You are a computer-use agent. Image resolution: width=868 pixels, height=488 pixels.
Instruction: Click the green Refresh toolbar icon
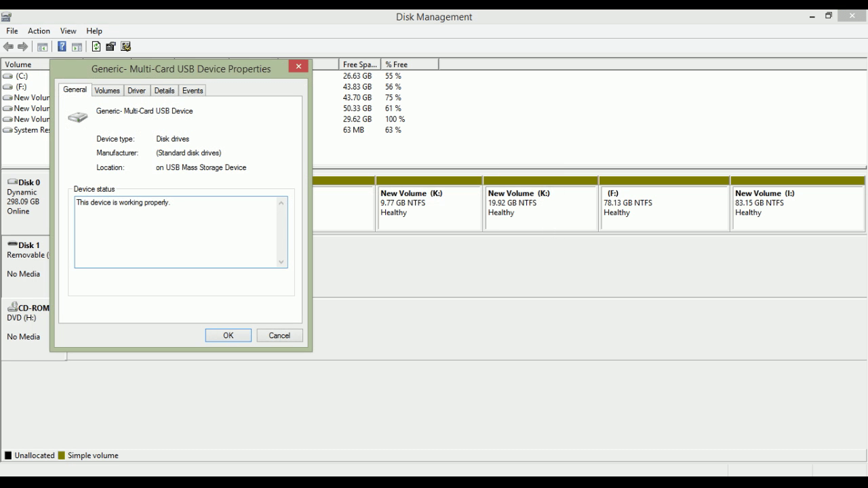pyautogui.click(x=96, y=47)
